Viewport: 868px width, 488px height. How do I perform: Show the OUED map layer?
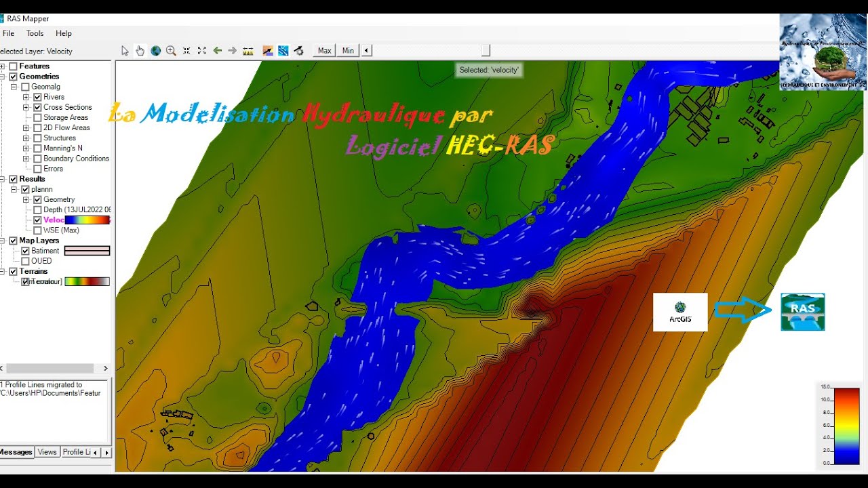(x=25, y=261)
